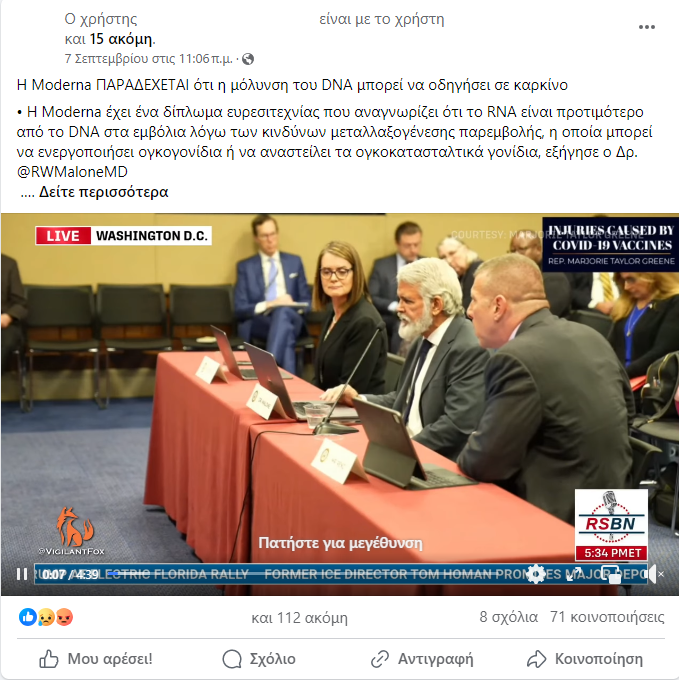Open post timestamp 7 Σεπτεμβρίου link
Image resolution: width=679 pixels, height=680 pixels.
[x=148, y=59]
